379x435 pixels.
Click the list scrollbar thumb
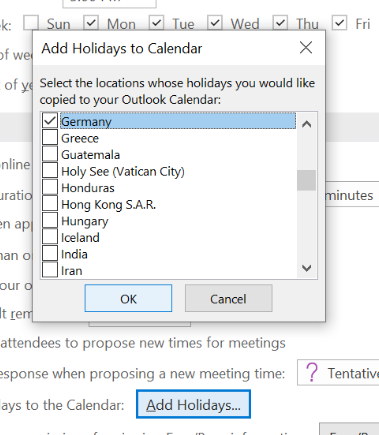pos(306,180)
